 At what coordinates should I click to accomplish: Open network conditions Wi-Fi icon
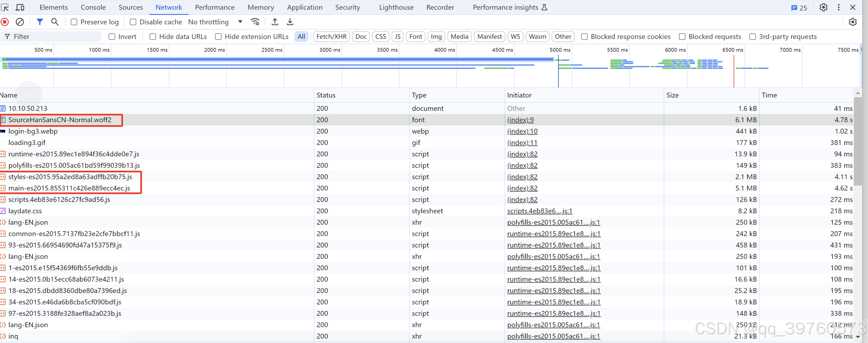tap(255, 22)
